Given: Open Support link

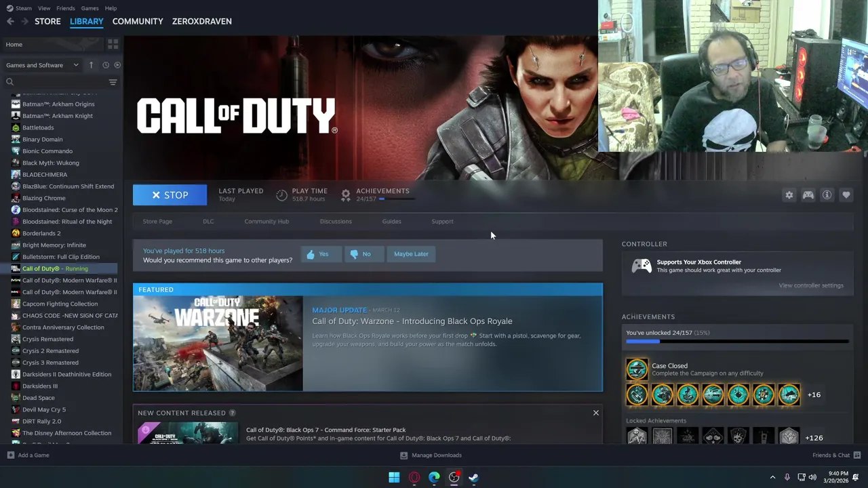Looking at the screenshot, I should [x=442, y=222].
